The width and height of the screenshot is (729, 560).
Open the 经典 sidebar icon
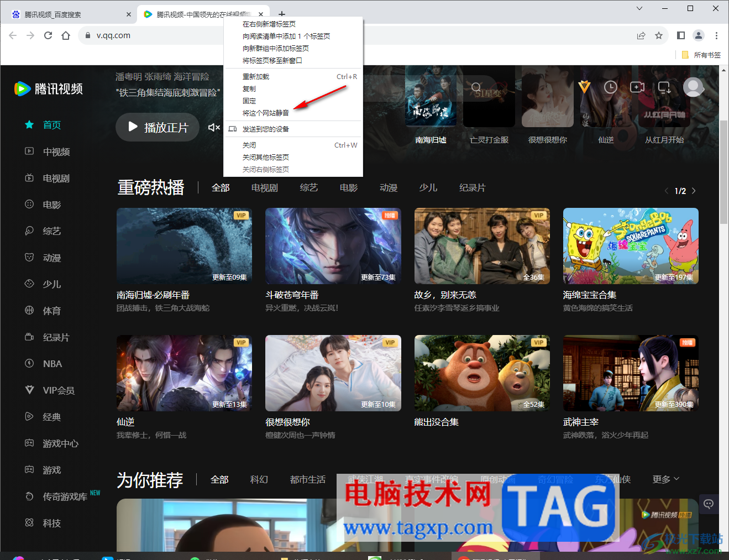pos(29,417)
